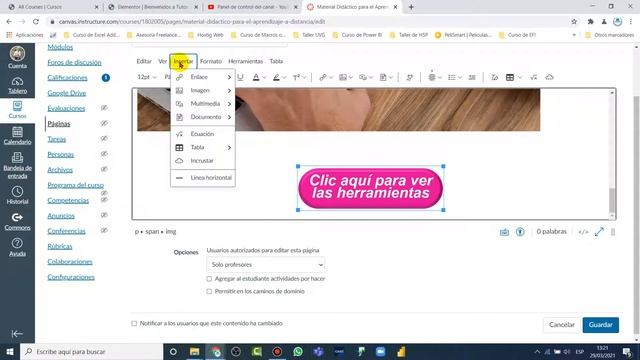Apply highlight background color tool
This screenshot has height=360, width=640.
(x=276, y=77)
